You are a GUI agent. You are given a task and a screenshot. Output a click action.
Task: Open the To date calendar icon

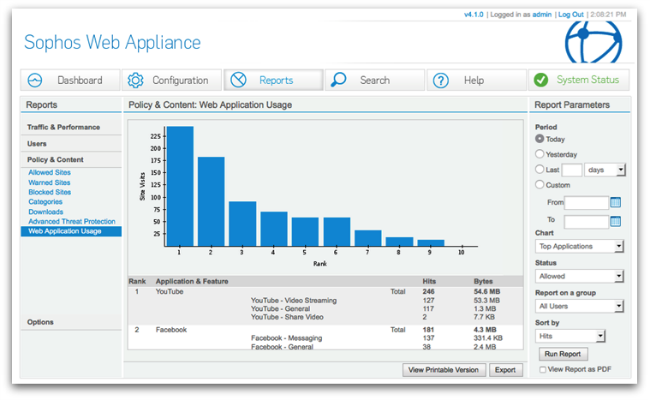[x=616, y=221]
